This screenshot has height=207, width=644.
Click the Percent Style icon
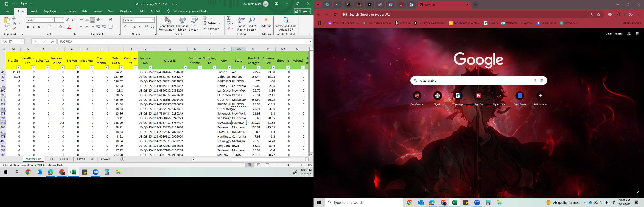click(x=134, y=27)
